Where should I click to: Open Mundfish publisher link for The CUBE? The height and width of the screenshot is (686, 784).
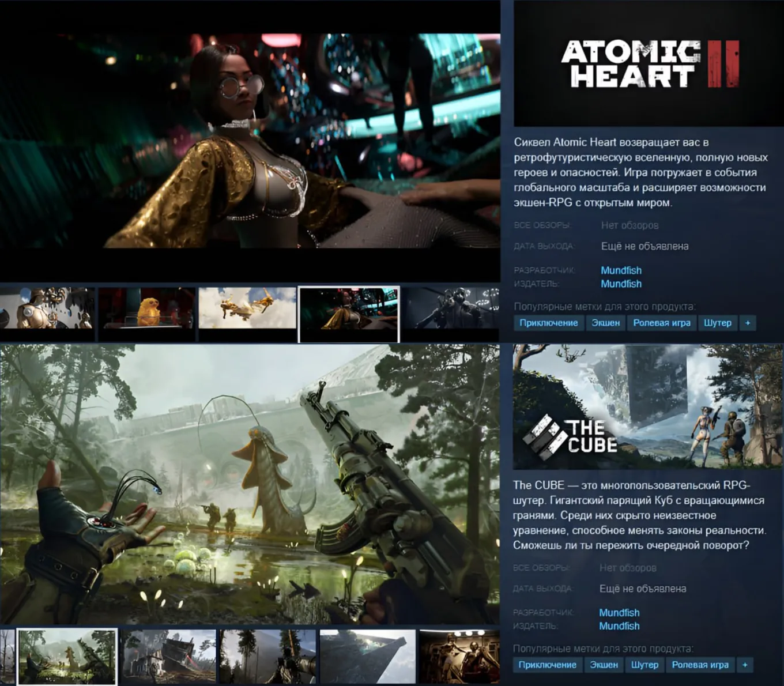pos(619,626)
